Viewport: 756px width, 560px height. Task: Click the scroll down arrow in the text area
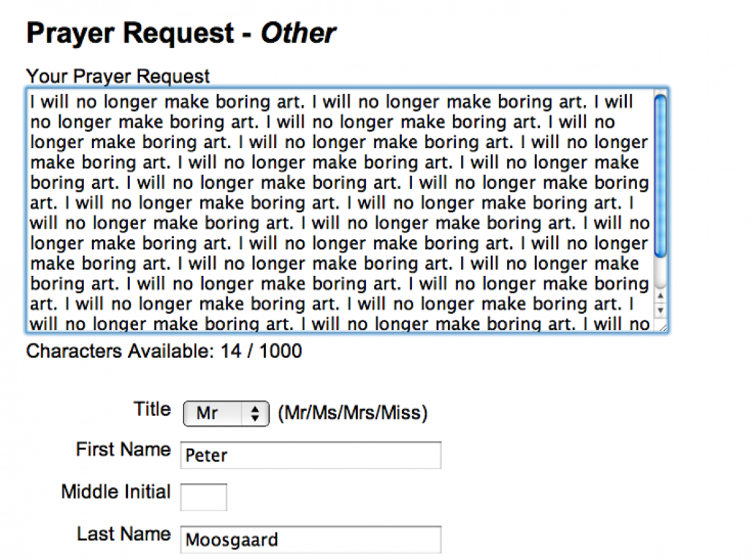660,310
